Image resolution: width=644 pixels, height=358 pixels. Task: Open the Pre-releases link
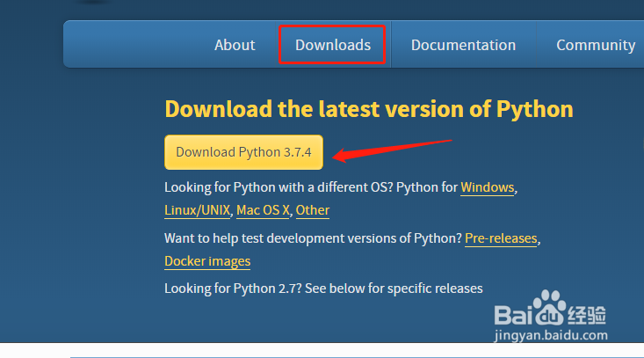501,238
